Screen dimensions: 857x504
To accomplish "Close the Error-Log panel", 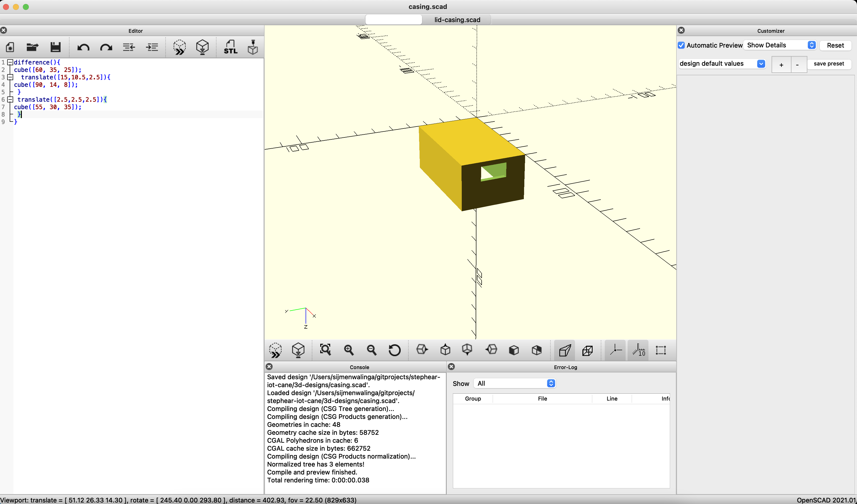I will click(451, 366).
